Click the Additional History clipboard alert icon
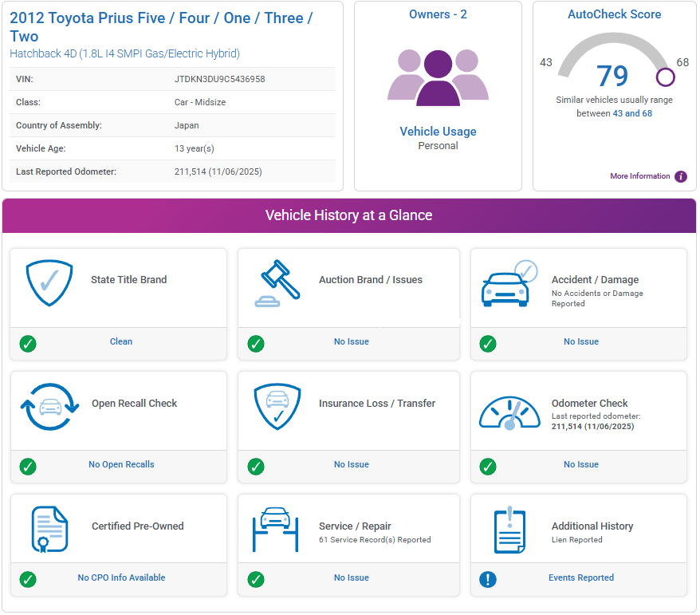Screen dimensions: 700x615 click(x=509, y=530)
